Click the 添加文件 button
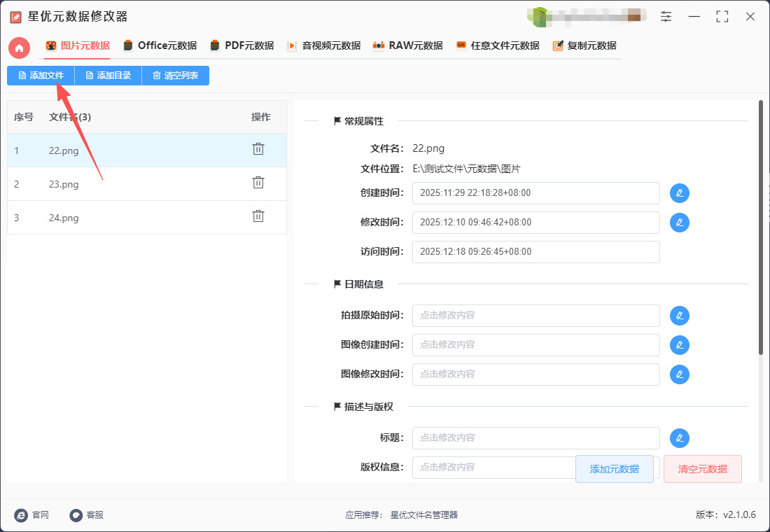 pyautogui.click(x=41, y=76)
